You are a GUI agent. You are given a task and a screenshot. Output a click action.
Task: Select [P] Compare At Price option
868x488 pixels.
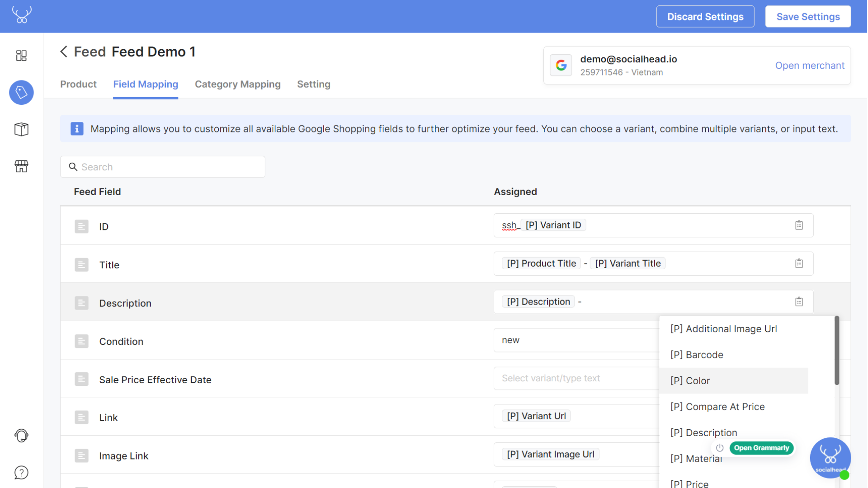pos(733,407)
